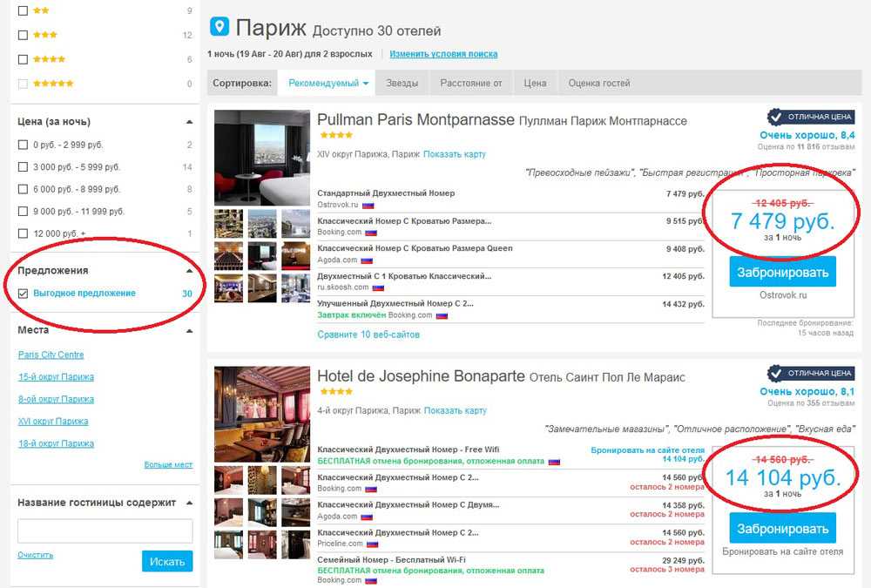
Task: Sort results by Звезды
Action: 402,84
